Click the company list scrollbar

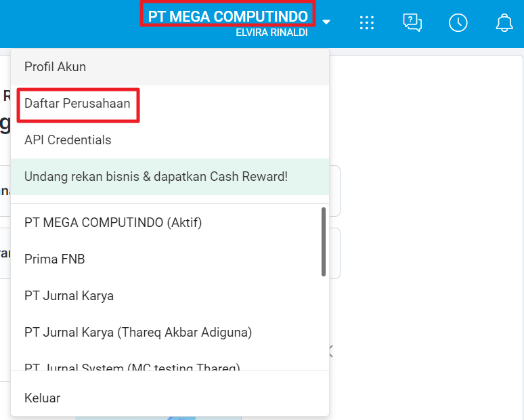(x=324, y=242)
